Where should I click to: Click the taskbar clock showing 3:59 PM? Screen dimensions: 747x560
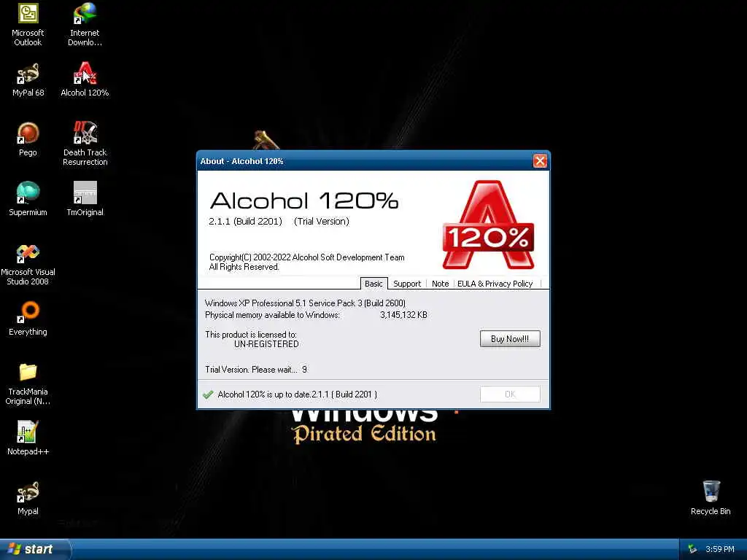[720, 549]
